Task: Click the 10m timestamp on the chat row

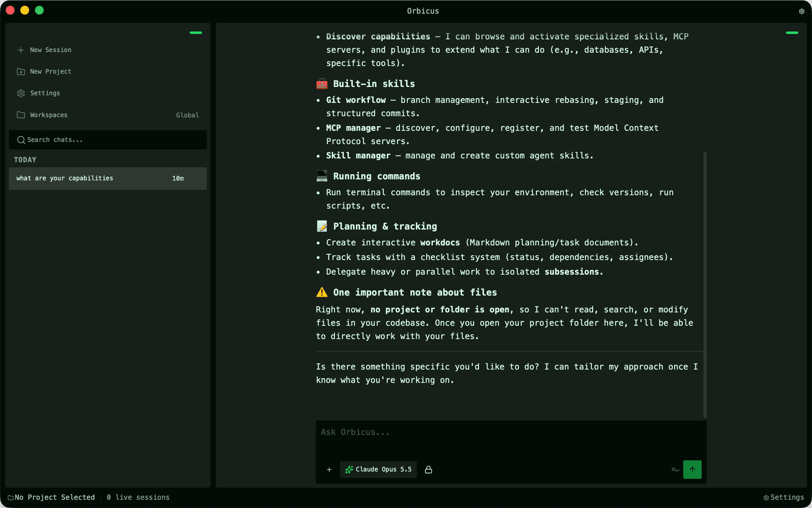Action: tap(178, 178)
